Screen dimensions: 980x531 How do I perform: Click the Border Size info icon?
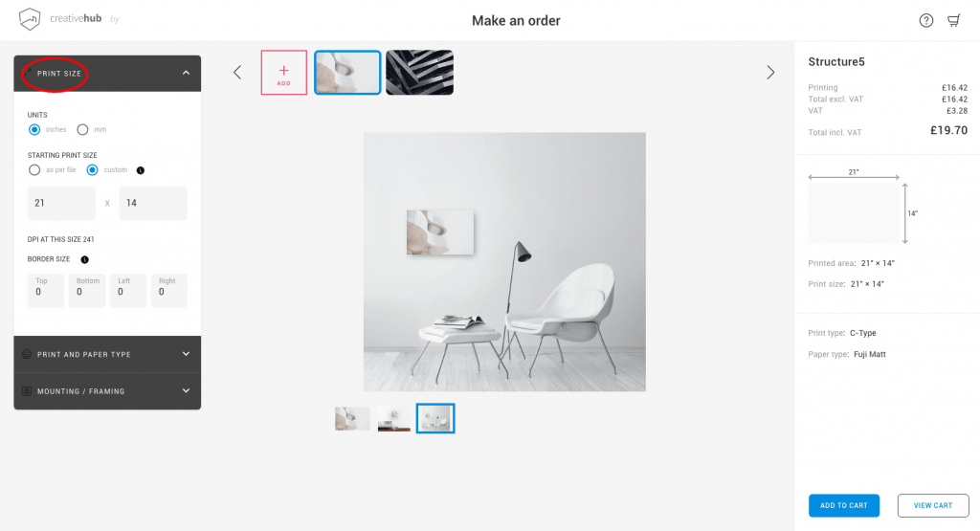(x=85, y=259)
